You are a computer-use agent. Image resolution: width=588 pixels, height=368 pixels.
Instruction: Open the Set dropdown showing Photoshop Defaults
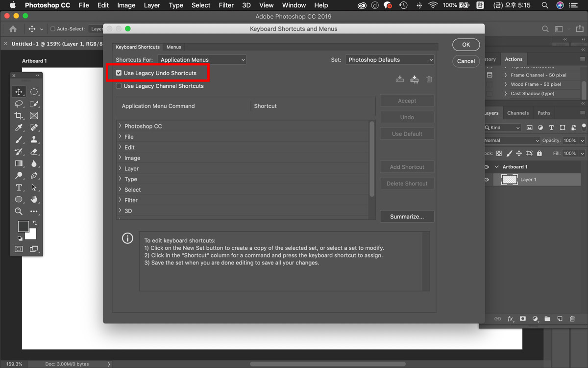click(x=390, y=60)
